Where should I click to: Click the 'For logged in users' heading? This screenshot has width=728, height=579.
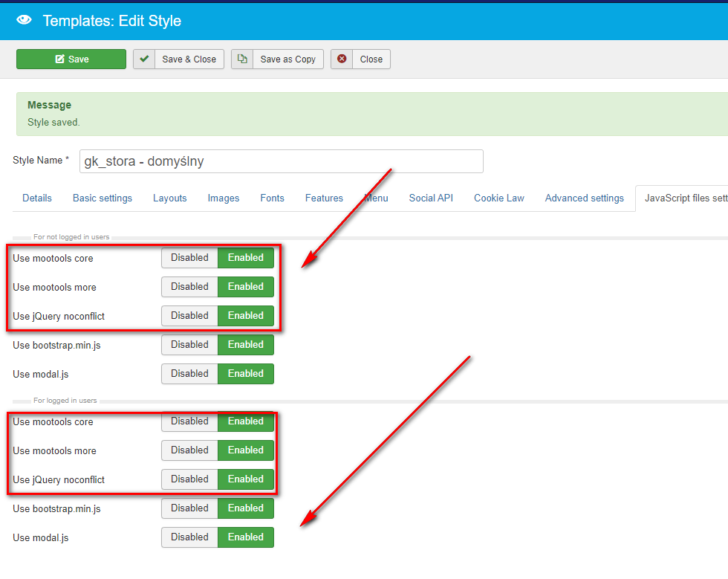click(65, 401)
